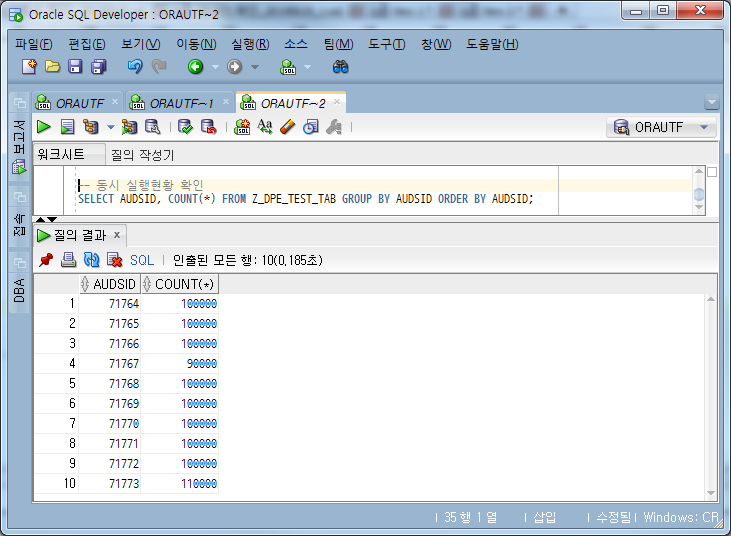Open the 도움말(H) menu

492,44
